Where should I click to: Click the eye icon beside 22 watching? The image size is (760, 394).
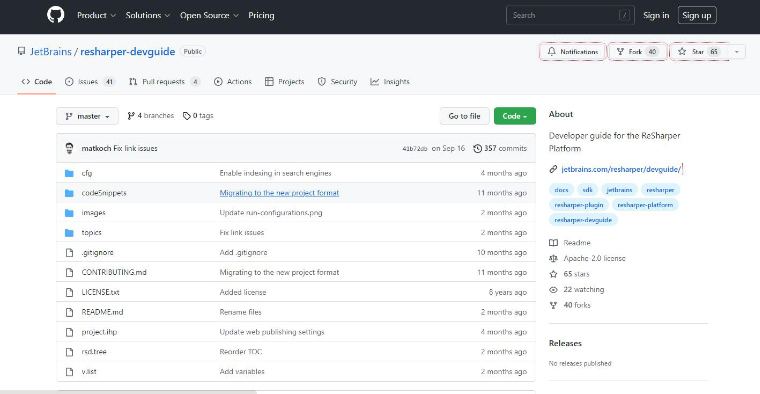[553, 290]
